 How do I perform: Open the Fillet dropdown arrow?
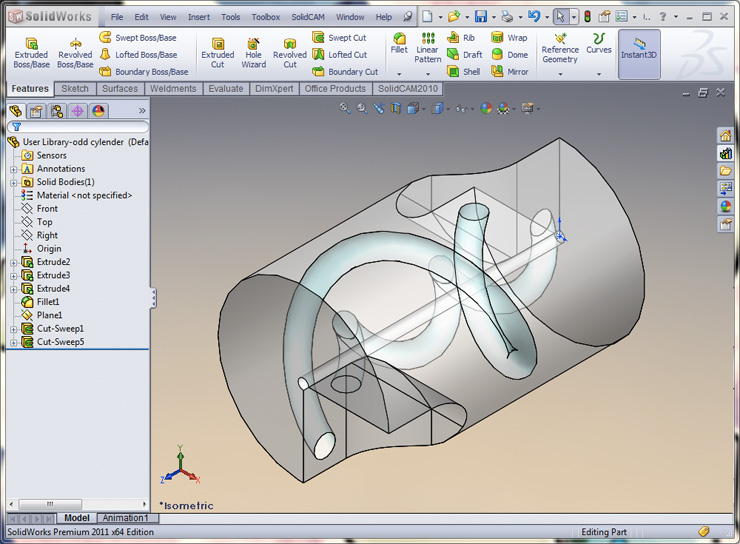pyautogui.click(x=399, y=74)
